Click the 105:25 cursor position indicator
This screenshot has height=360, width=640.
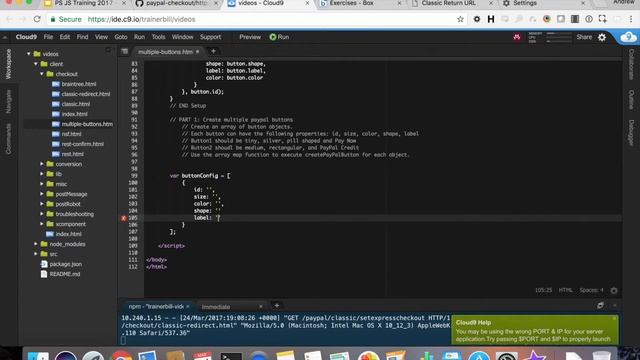(543, 290)
